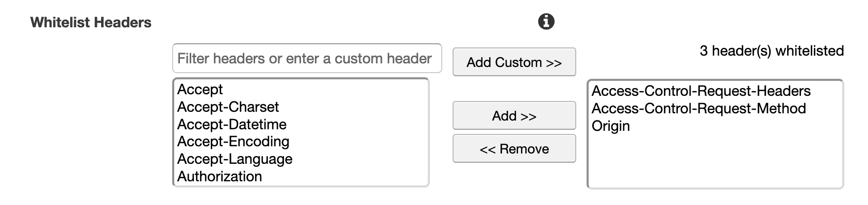868x205 pixels.
Task: Select Accept-Encoding header option
Action: pyautogui.click(x=301, y=141)
